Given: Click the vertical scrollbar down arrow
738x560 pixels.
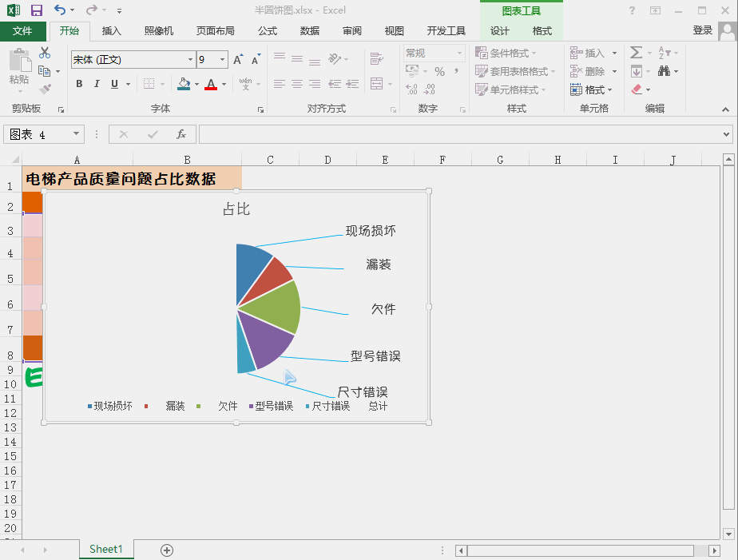Looking at the screenshot, I should click(729, 534).
